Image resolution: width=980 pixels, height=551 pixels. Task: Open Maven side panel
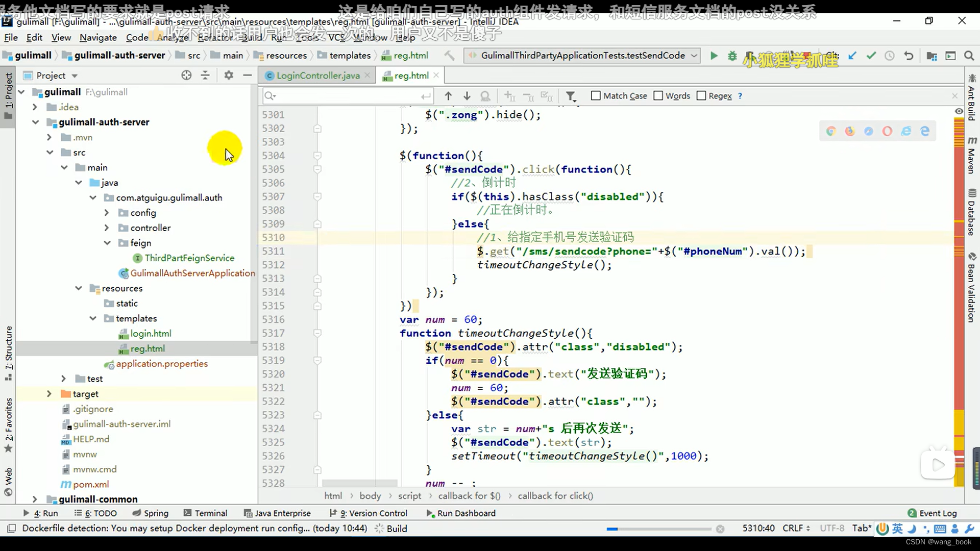[972, 156]
